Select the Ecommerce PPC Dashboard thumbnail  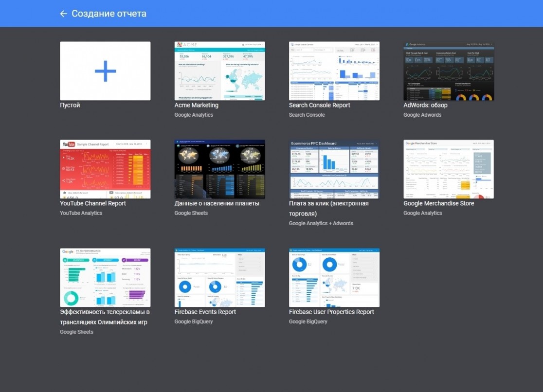pyautogui.click(x=334, y=169)
